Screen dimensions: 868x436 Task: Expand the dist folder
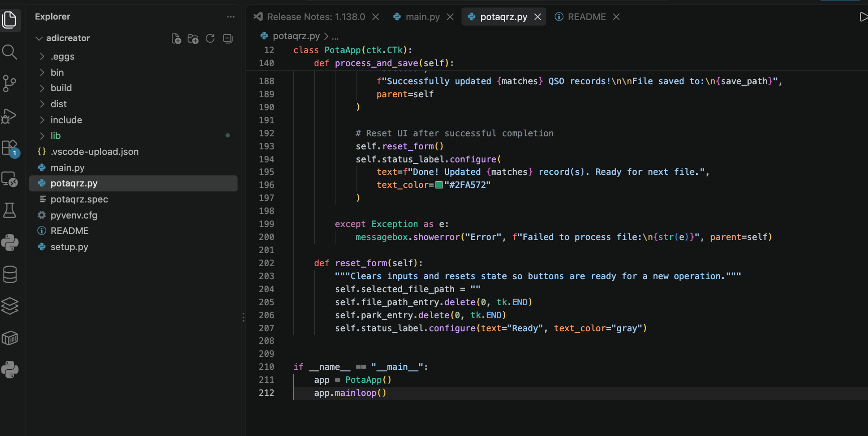43,104
